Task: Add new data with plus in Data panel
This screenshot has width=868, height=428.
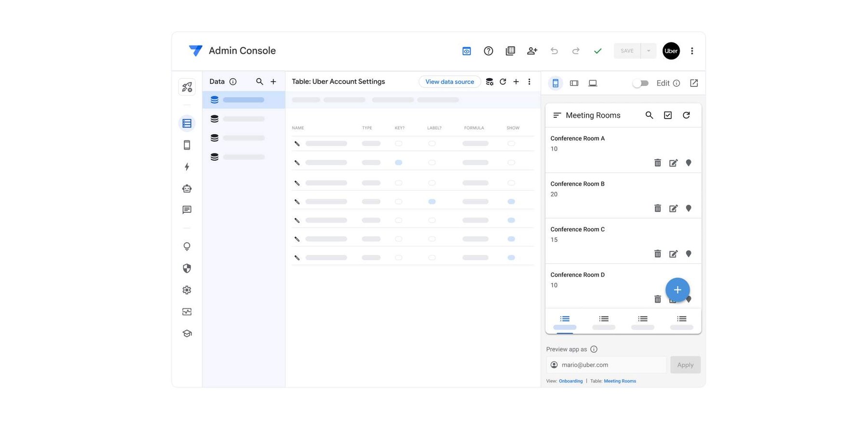Action: point(273,82)
